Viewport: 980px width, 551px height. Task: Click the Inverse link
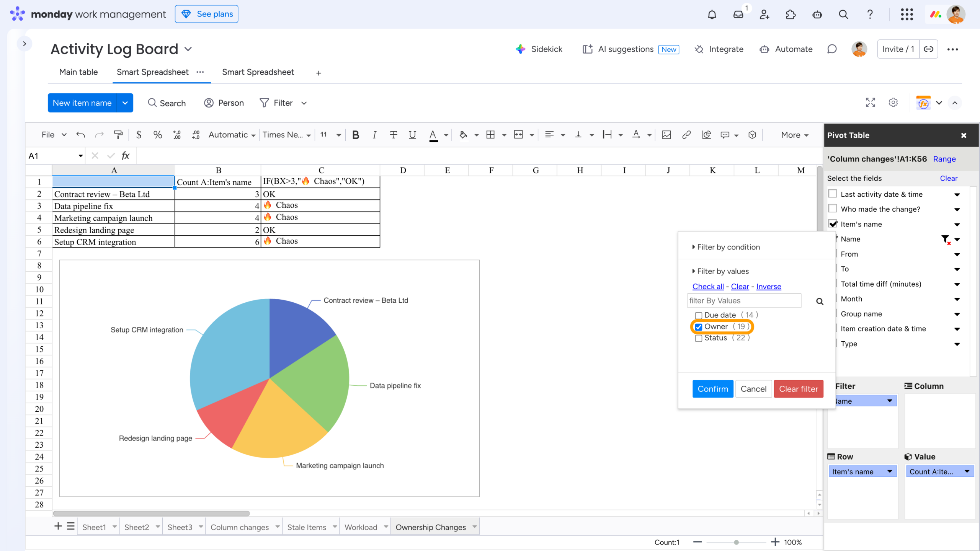pyautogui.click(x=769, y=287)
